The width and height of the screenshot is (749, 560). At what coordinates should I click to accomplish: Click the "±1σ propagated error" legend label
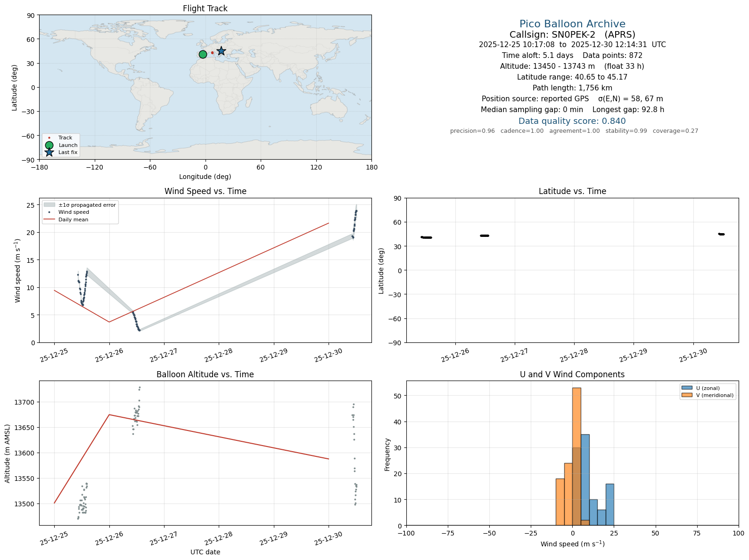(87, 205)
